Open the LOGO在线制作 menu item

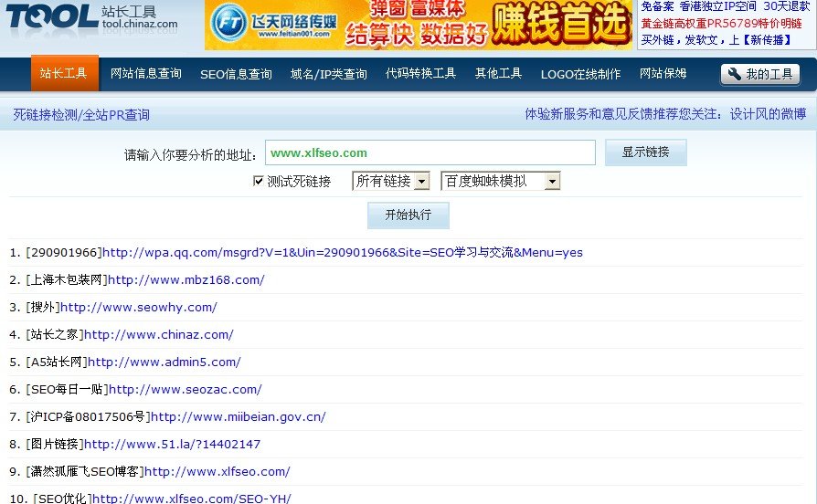point(580,75)
